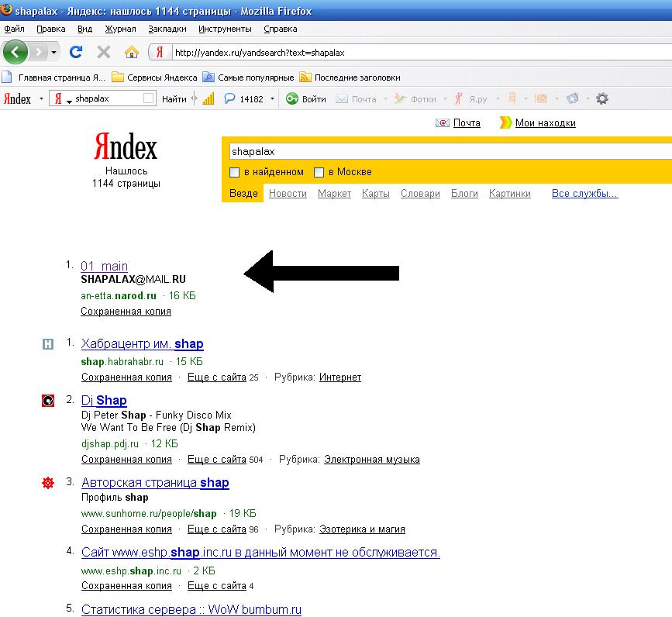Open the 01_main search result
Screen dimensions: 672x617
coord(104,266)
